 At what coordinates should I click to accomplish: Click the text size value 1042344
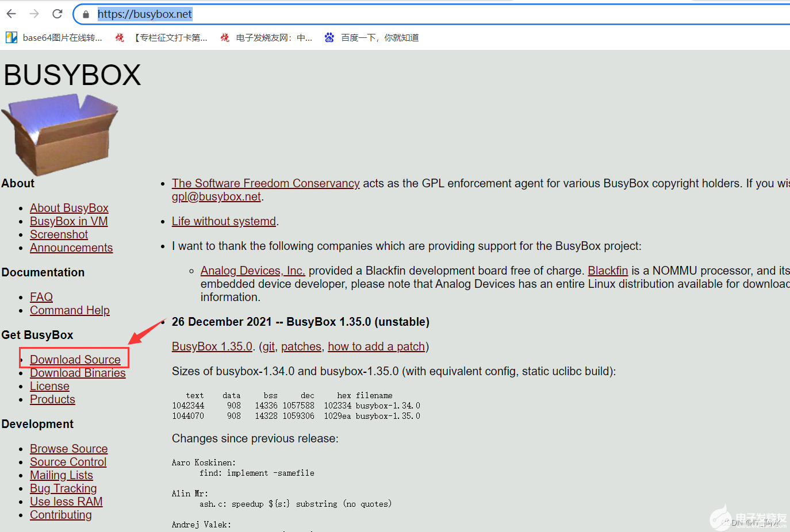(188, 406)
